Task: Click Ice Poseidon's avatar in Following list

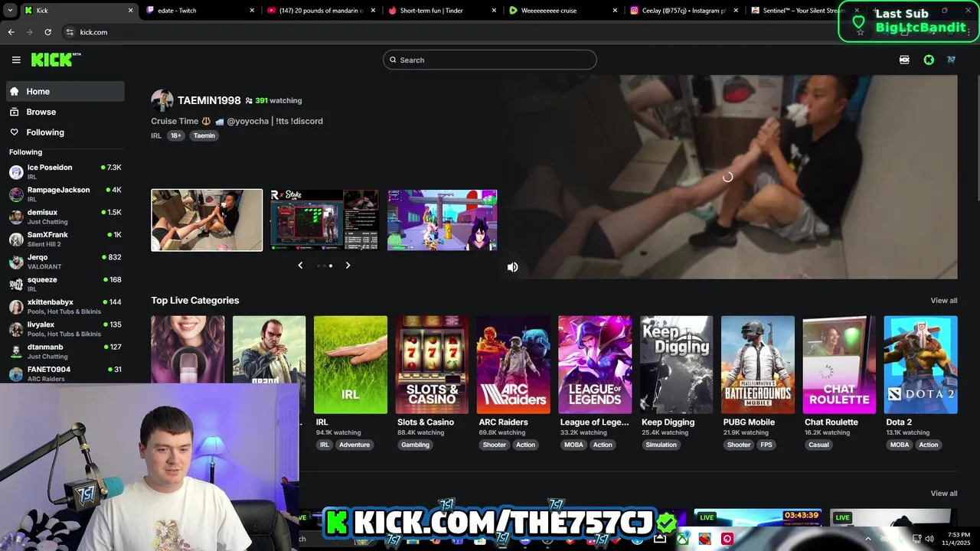Action: [16, 172]
